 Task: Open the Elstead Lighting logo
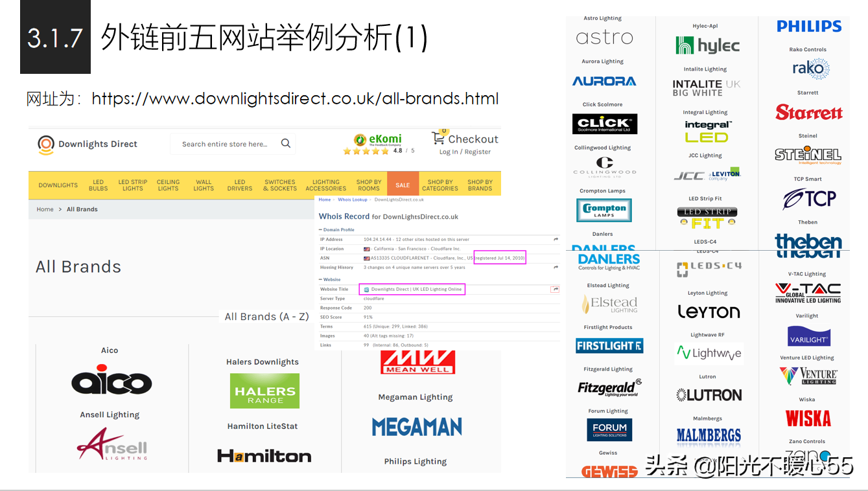tap(609, 304)
